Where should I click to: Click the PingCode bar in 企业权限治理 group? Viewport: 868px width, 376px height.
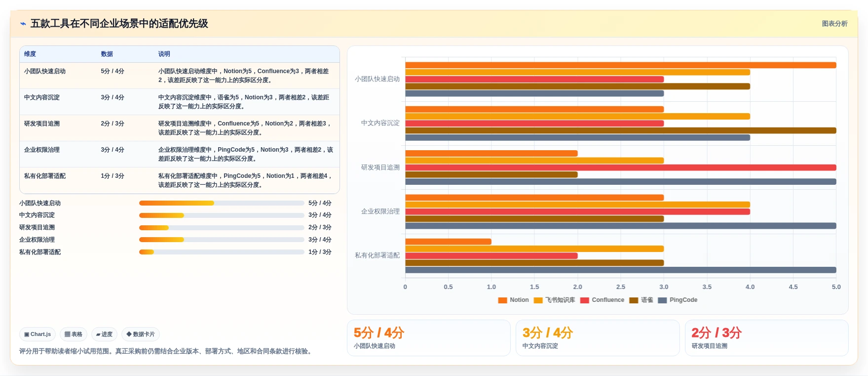point(621,226)
